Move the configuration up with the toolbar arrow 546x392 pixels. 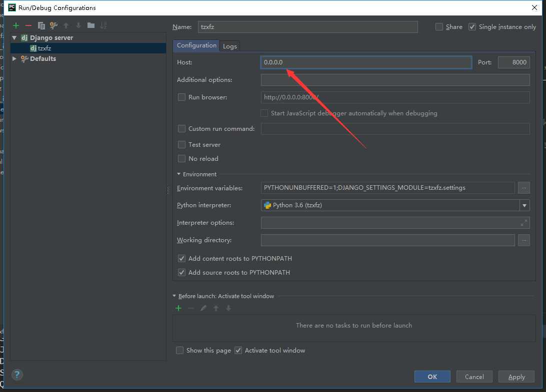pos(66,25)
